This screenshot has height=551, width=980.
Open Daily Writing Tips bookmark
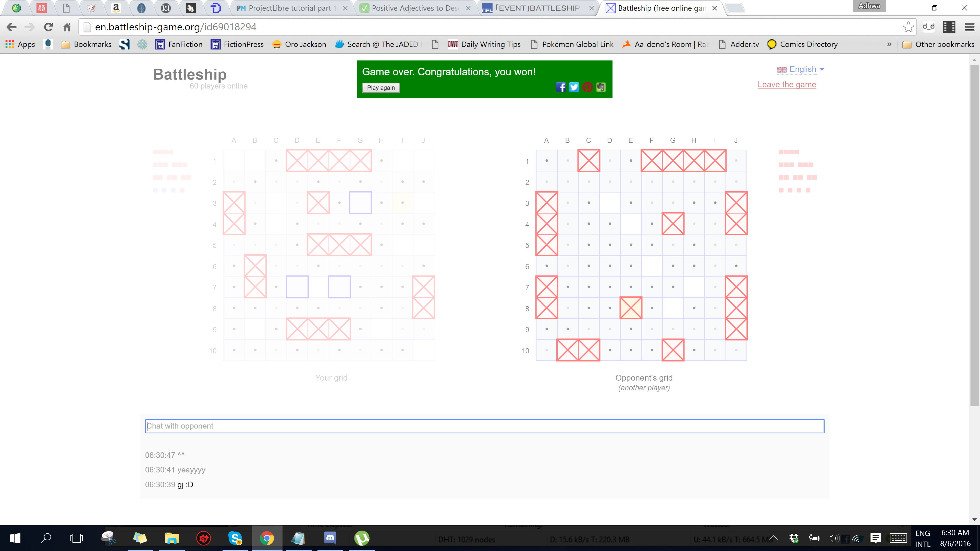tap(484, 44)
